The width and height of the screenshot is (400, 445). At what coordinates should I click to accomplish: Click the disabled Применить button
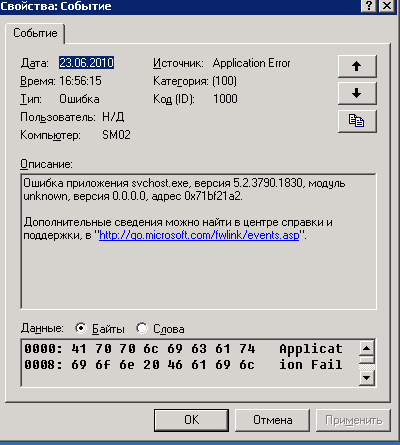coord(353,420)
